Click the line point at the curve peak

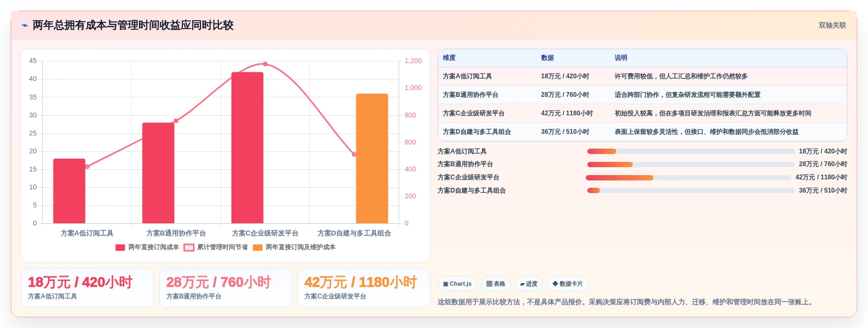(265, 64)
